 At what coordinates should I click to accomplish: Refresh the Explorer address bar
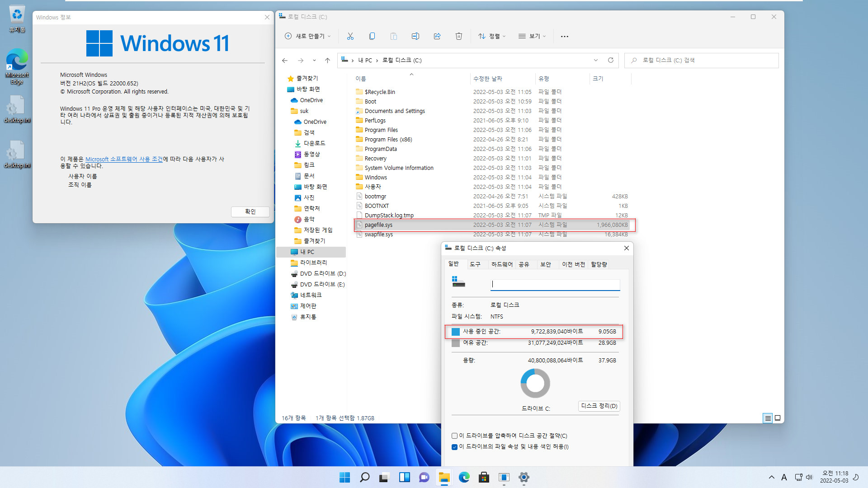click(x=610, y=60)
